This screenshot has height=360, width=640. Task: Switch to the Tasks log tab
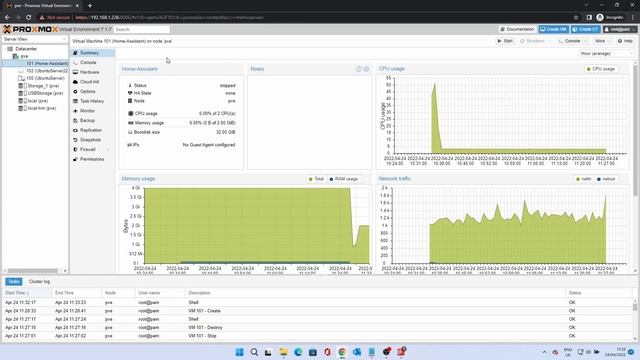point(13,282)
